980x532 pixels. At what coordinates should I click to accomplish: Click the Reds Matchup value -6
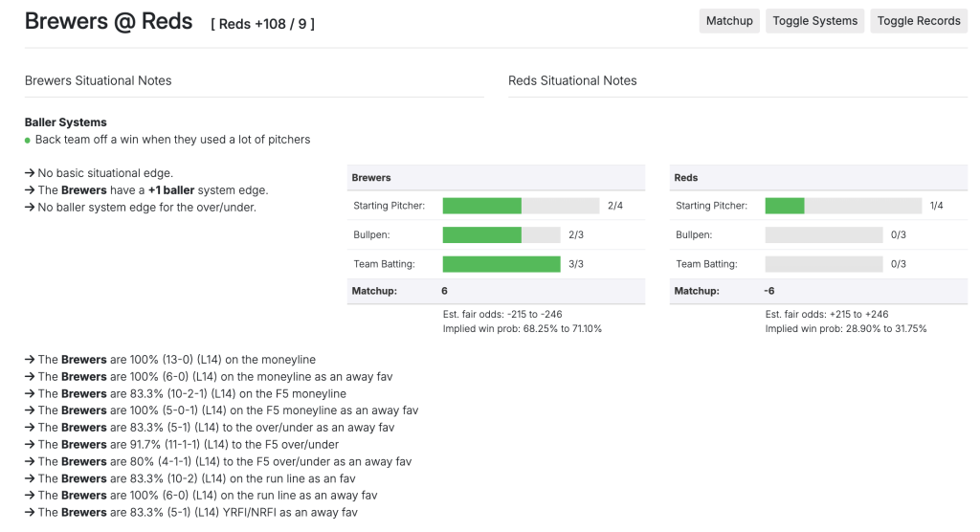(x=769, y=291)
